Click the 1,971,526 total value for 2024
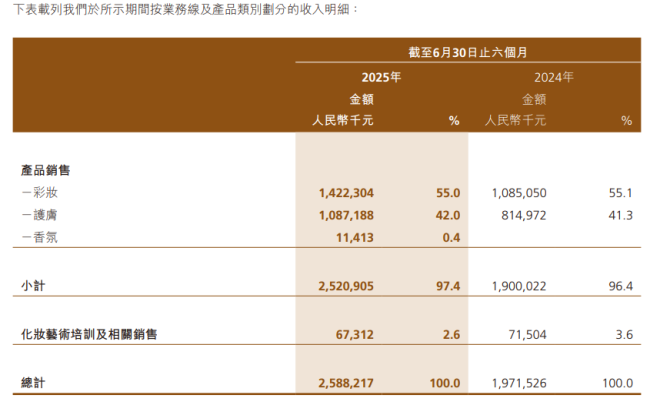Viewport: 650px width, 412px height. (519, 383)
